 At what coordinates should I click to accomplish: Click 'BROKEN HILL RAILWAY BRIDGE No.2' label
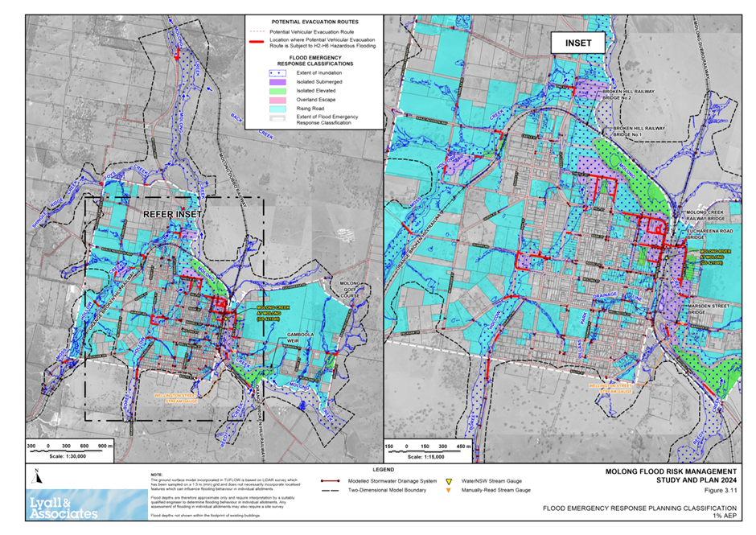pos(628,95)
